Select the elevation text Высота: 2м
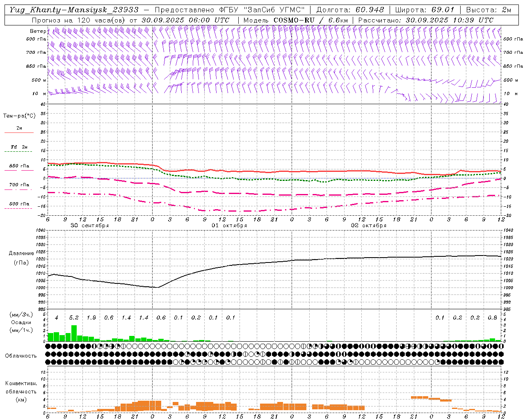The width and height of the screenshot is (525, 420). pos(489,10)
